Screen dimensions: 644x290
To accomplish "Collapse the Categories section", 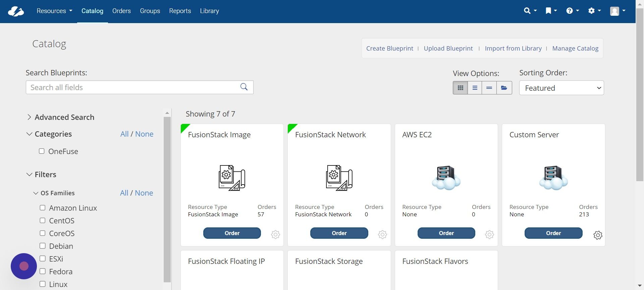I will tap(49, 134).
